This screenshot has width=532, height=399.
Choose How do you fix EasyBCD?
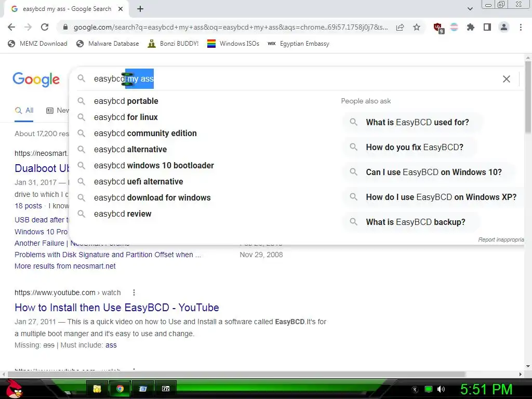pyautogui.click(x=409, y=147)
